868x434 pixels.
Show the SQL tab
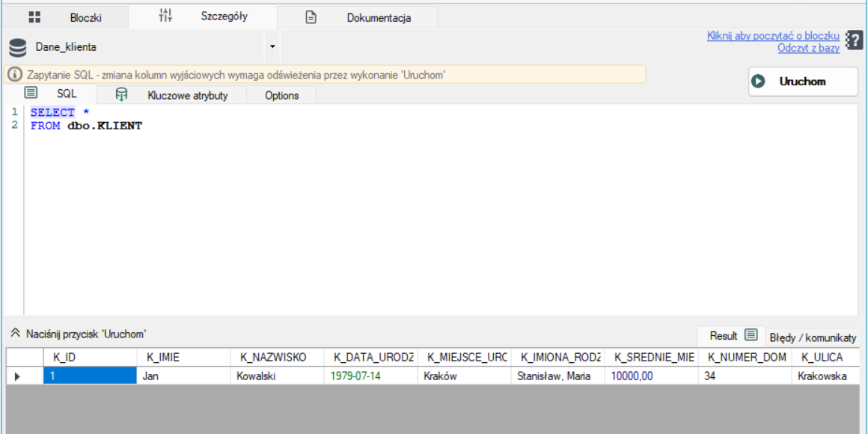[50, 94]
